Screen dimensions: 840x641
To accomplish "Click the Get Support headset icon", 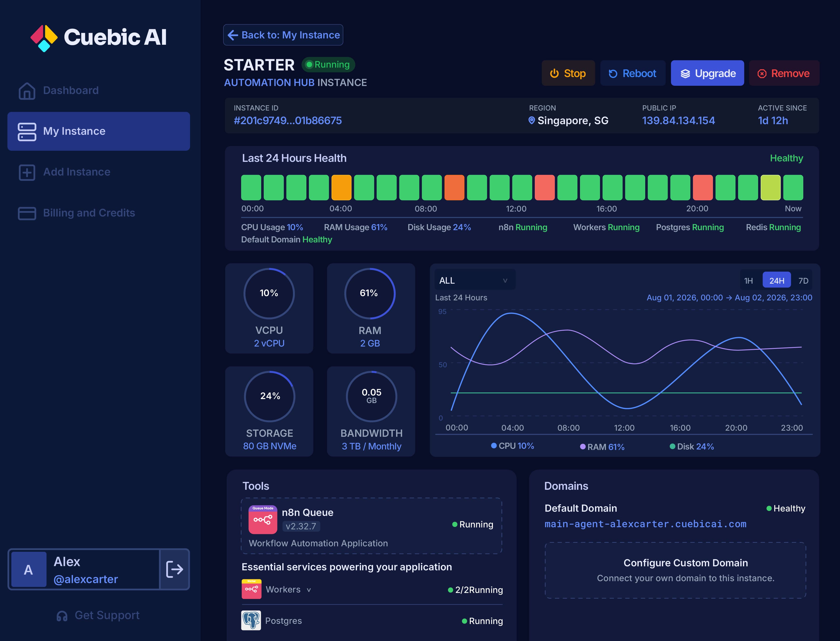I will coord(62,615).
